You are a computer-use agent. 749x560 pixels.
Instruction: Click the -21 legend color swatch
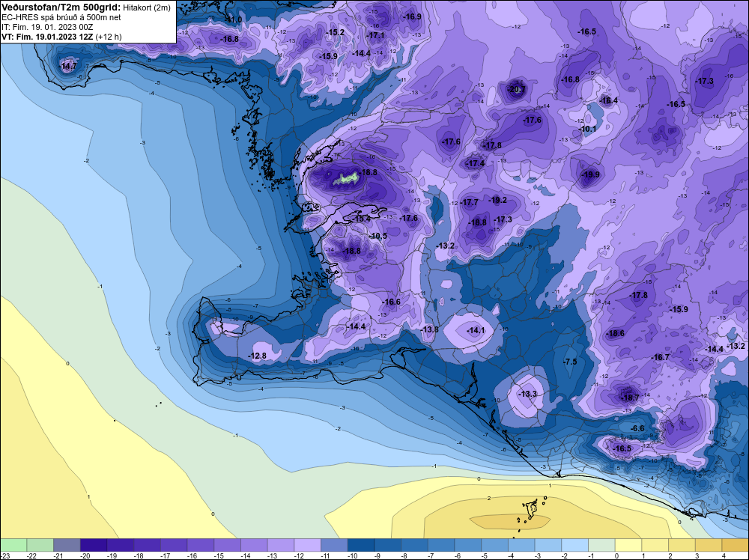(67, 545)
